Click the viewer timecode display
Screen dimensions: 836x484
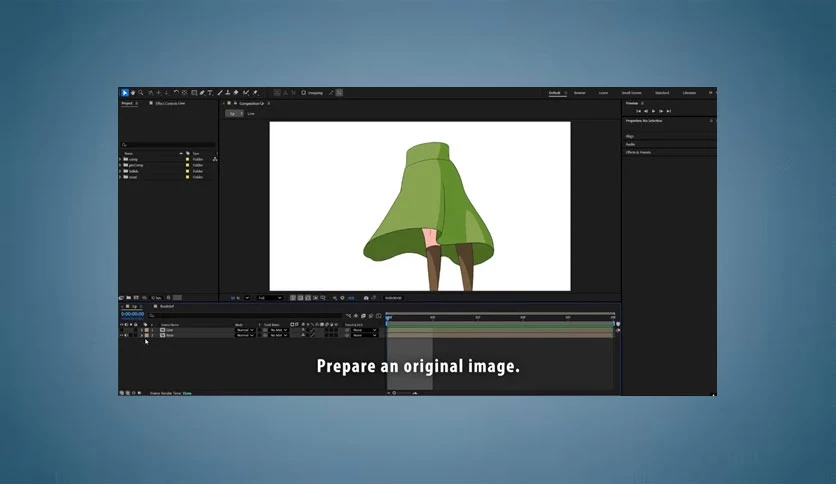[x=393, y=298]
